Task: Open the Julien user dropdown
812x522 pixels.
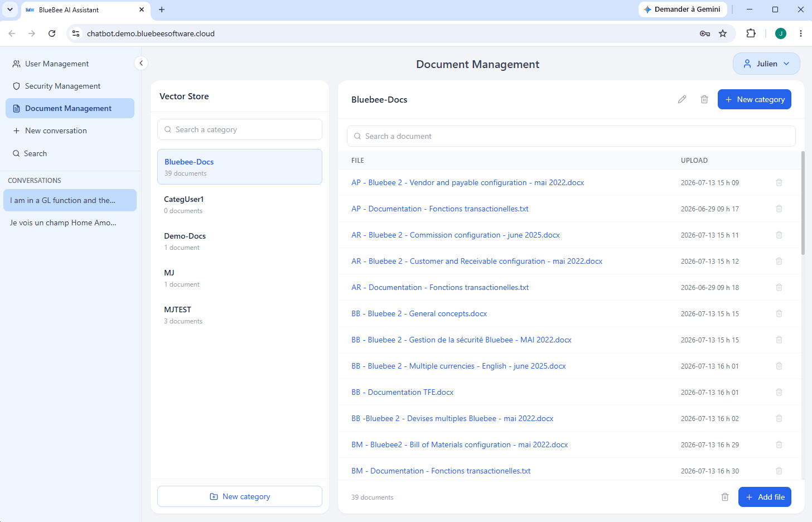Action: [x=766, y=64]
